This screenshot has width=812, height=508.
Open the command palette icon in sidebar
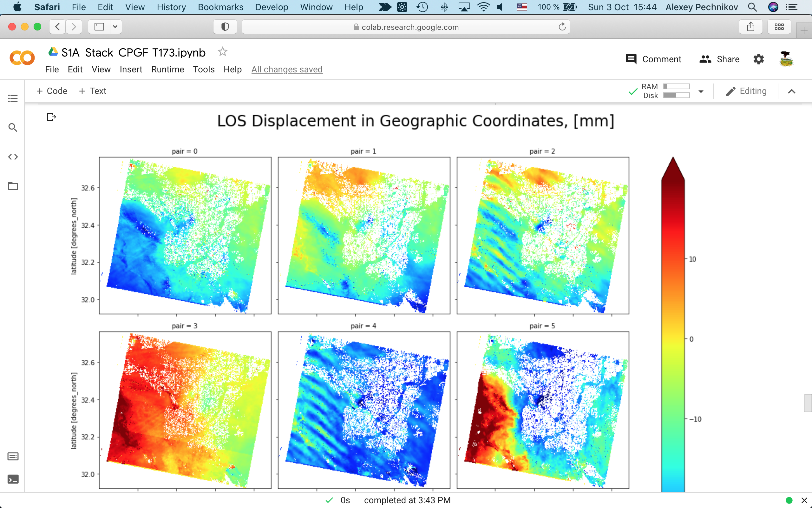click(x=13, y=456)
